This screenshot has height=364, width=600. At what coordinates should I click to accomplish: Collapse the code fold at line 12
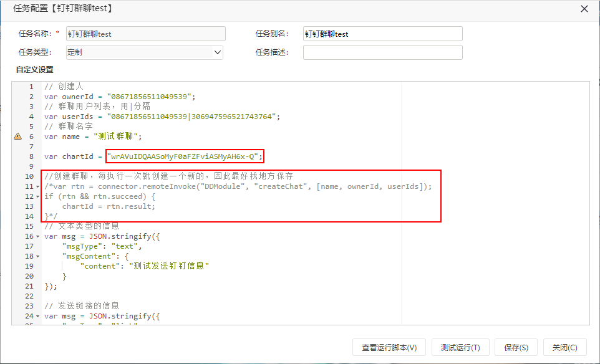tap(38, 196)
